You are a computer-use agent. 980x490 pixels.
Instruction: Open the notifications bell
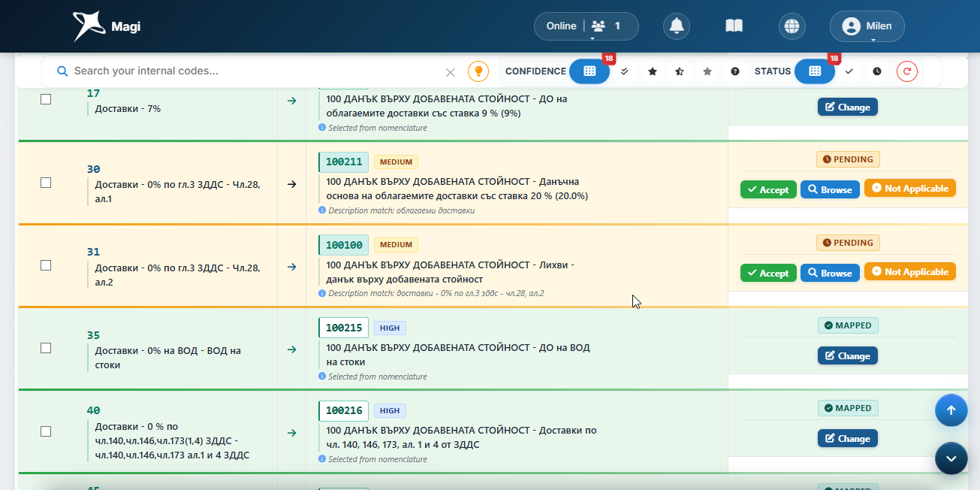(x=677, y=26)
